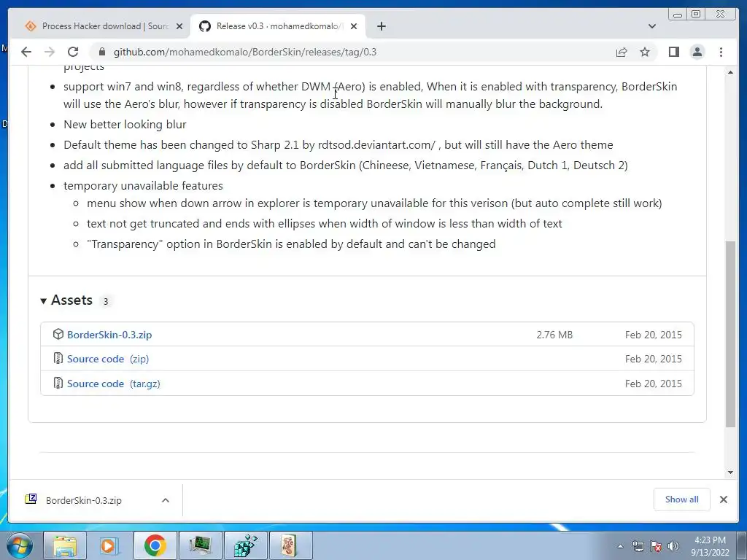Click the volume speaker tray icon
The width and height of the screenshot is (747, 560).
click(673, 546)
